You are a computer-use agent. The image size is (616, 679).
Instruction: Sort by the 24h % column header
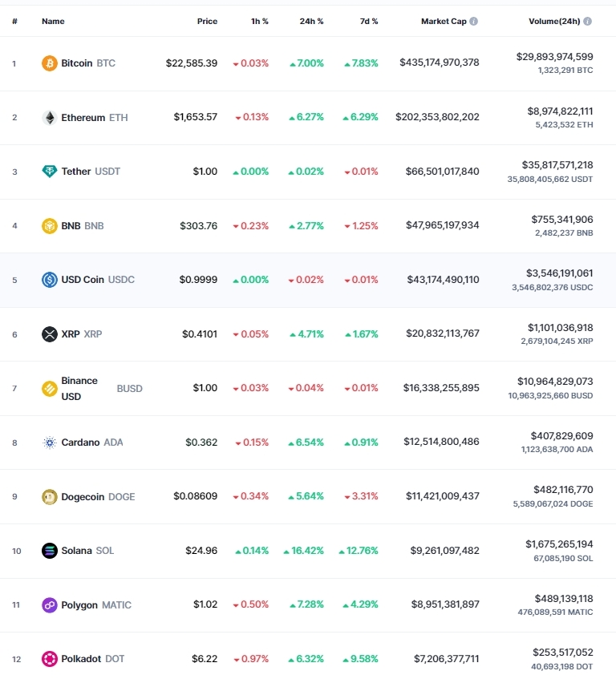click(311, 21)
